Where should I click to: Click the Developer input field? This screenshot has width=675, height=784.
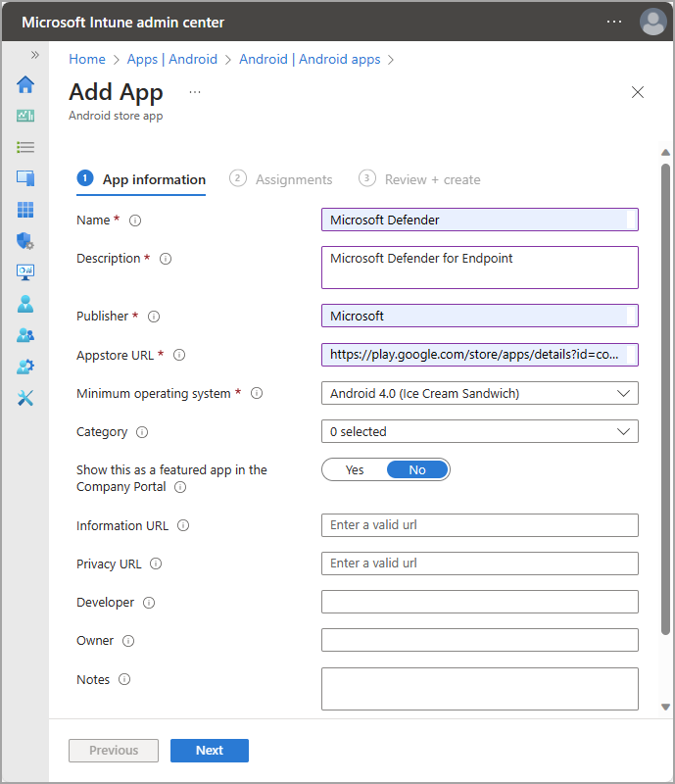(479, 602)
